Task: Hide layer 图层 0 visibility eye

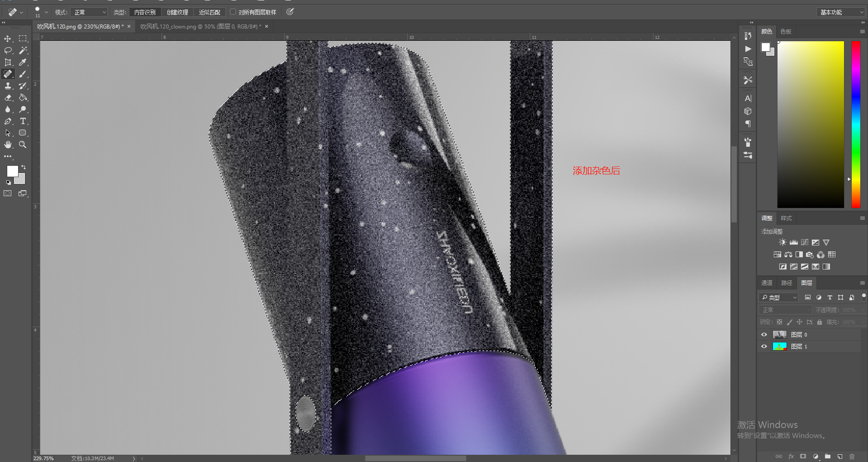Action: point(764,335)
